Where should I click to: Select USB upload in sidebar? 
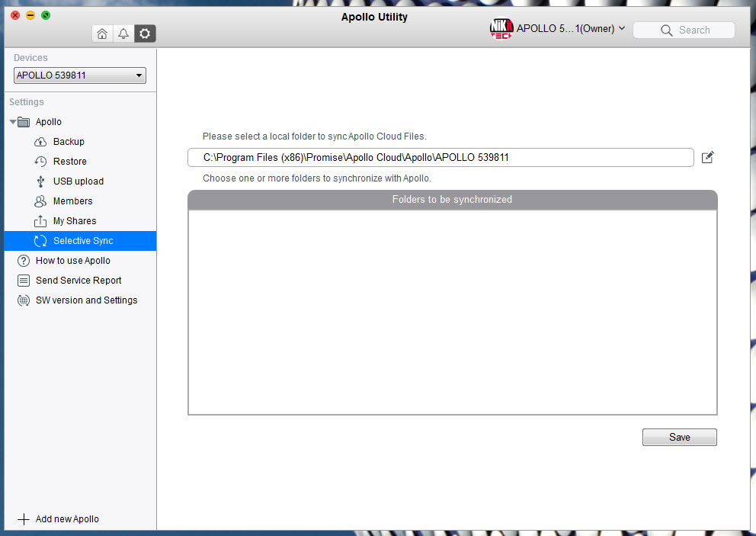[80, 181]
